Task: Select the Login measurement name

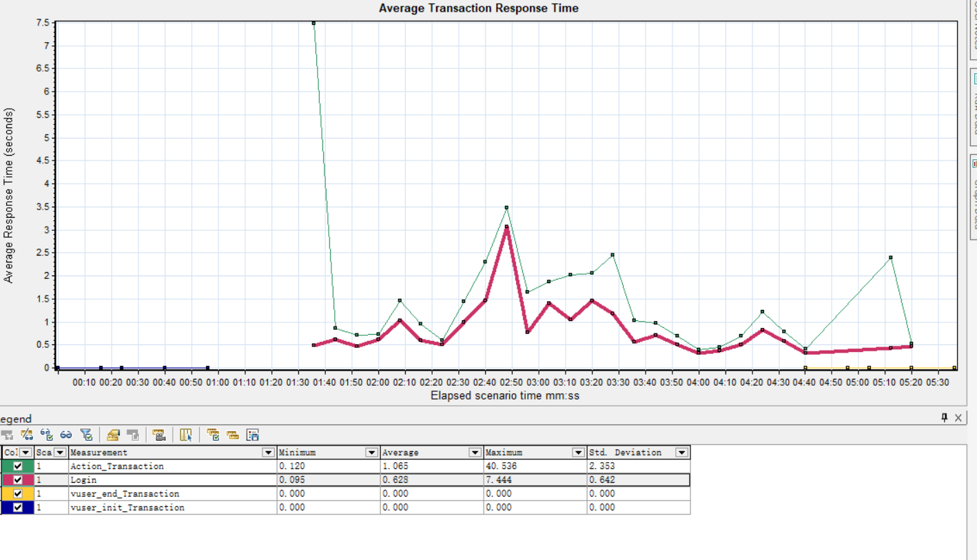Action: tap(83, 480)
